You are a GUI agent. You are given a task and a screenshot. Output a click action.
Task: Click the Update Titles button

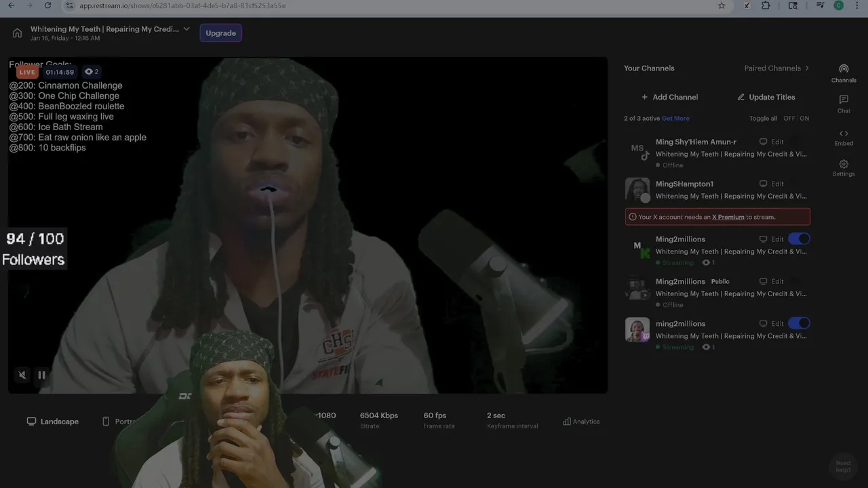pos(766,97)
